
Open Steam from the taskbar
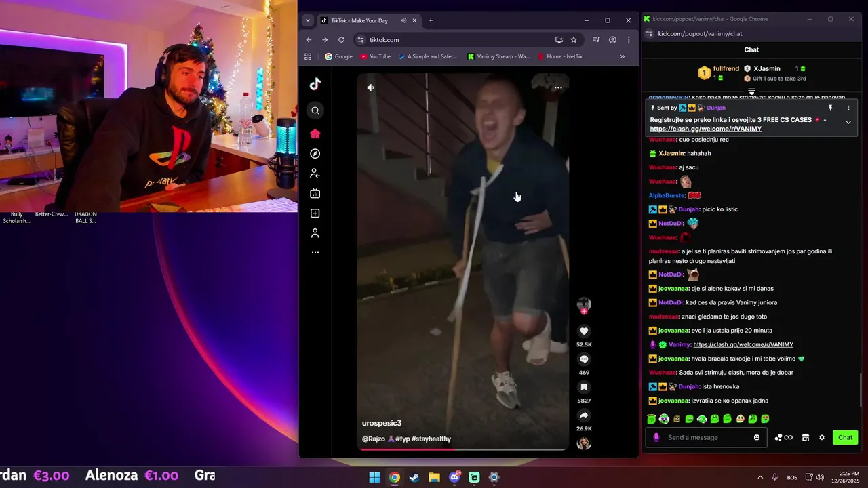(x=414, y=477)
